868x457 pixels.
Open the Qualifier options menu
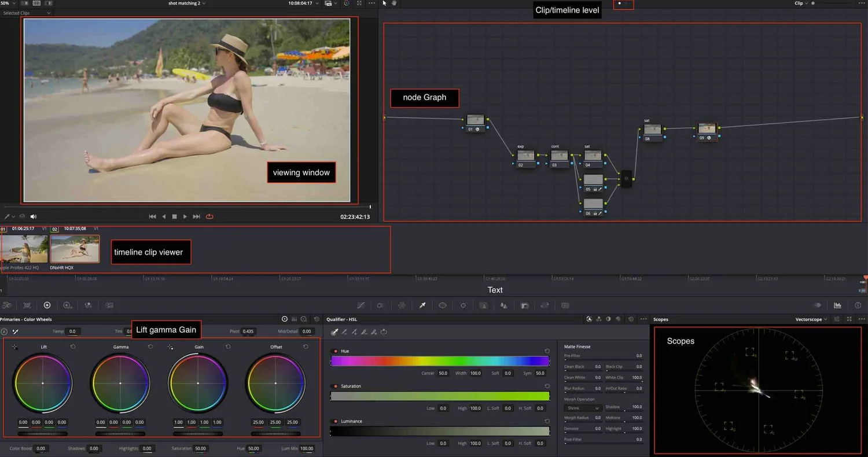point(643,319)
